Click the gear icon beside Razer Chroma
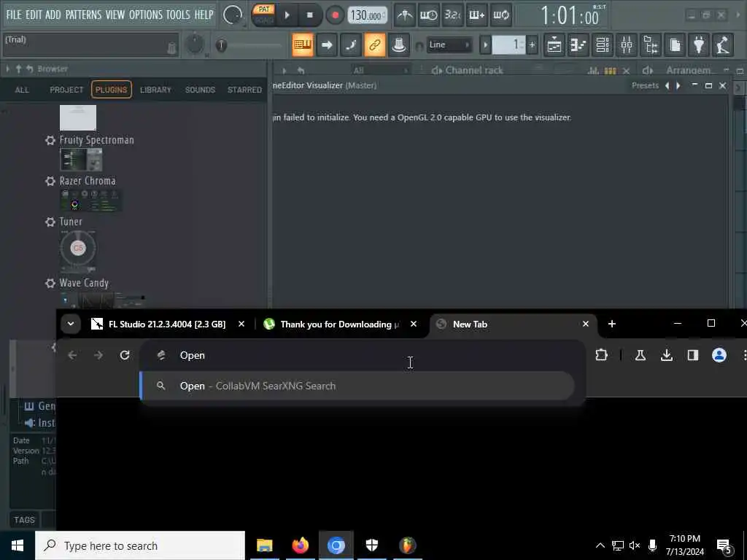The height and width of the screenshot is (560, 747). (50, 181)
